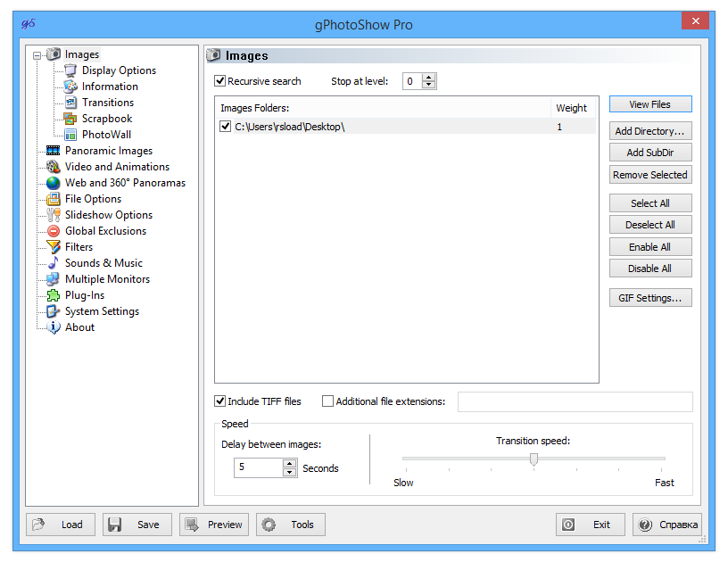The height and width of the screenshot is (562, 728).
Task: Click the Filters funnel icon
Action: tap(54, 247)
